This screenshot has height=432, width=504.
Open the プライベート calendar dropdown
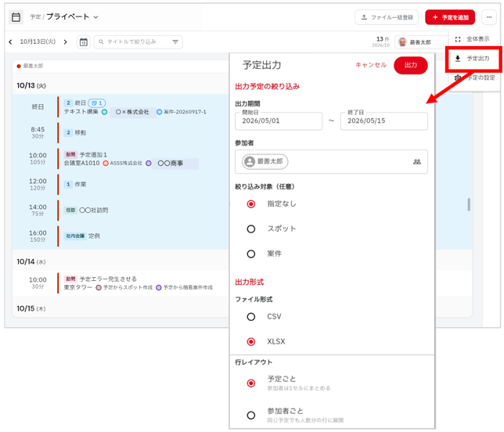pyautogui.click(x=95, y=17)
